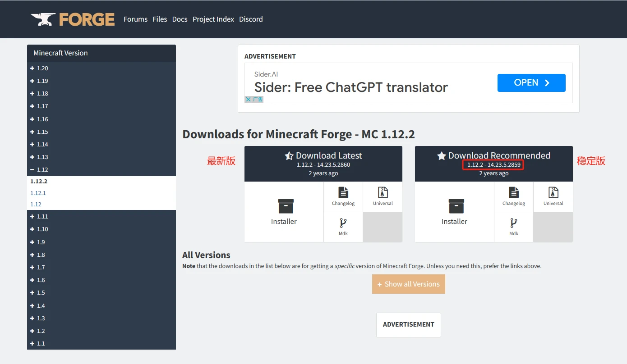Viewport: 627px width, 364px height.
Task: Click the Minecraft Version sidebar header
Action: (x=101, y=53)
